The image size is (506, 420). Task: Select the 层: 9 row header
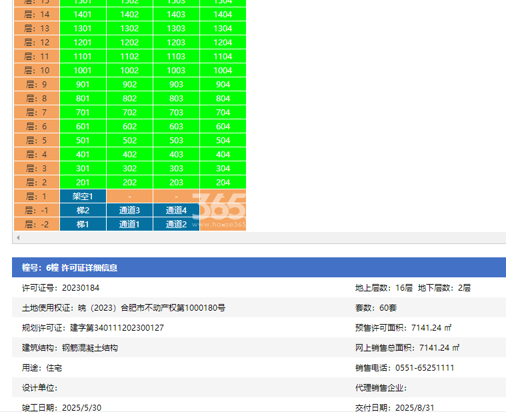pos(37,85)
